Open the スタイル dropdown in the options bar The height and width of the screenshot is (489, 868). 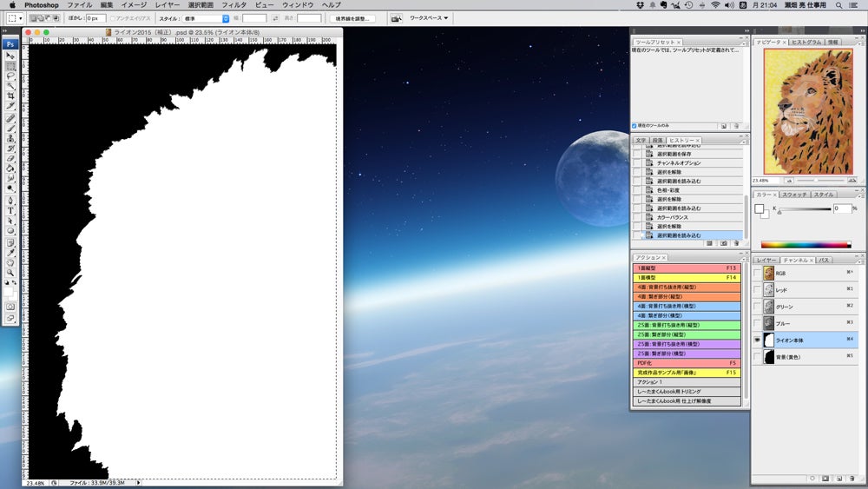point(207,17)
